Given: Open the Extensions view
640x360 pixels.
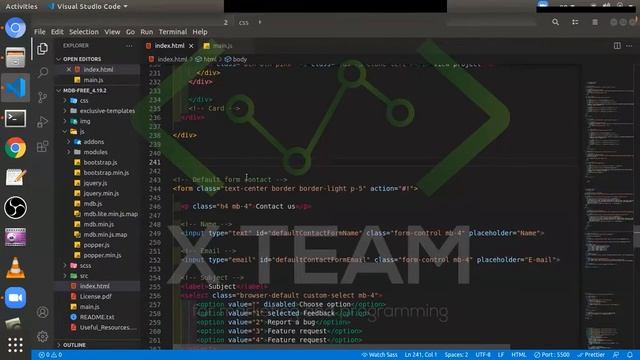Looking at the screenshot, I should pos(42,146).
